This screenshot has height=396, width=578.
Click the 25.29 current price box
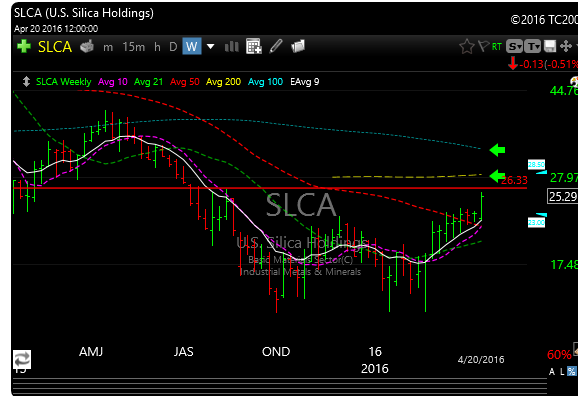pos(563,197)
